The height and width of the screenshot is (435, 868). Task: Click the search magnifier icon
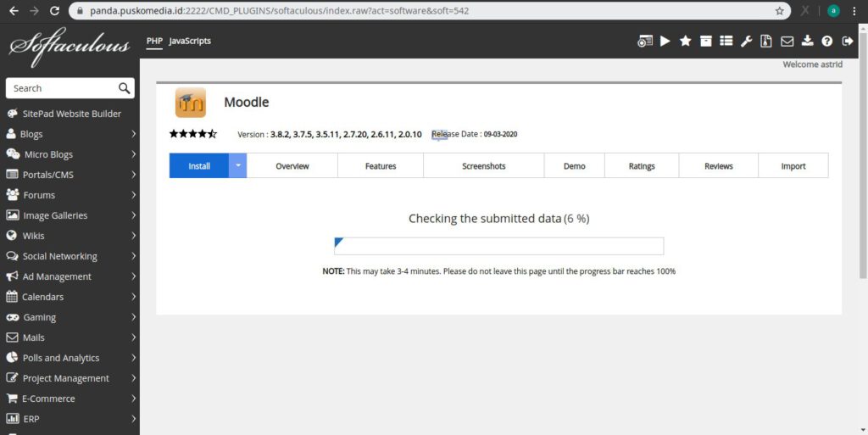124,88
